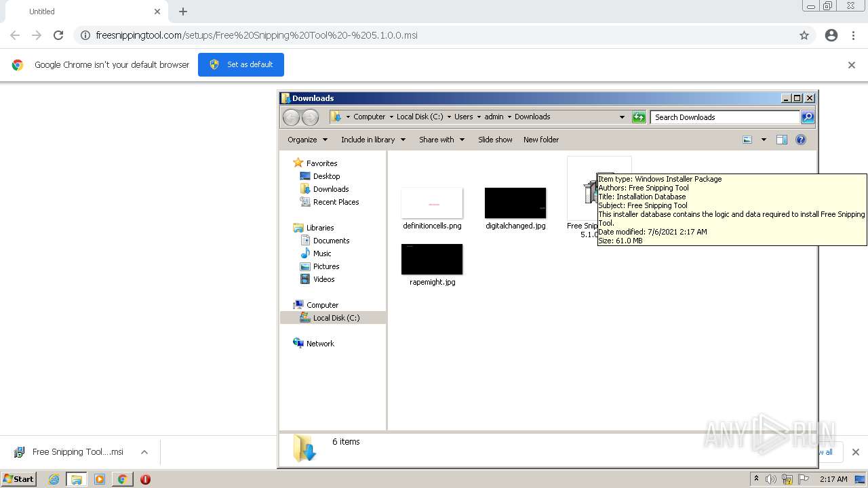The width and height of the screenshot is (868, 488).
Task: Reload the Chrome page
Action: [58, 35]
